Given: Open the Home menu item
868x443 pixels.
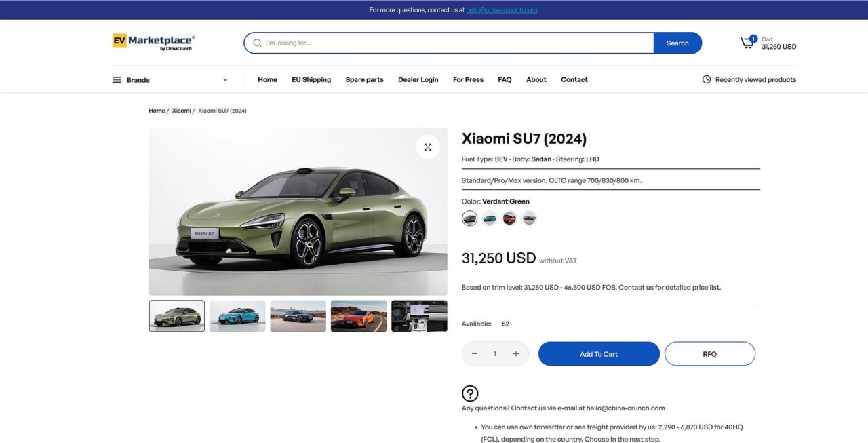Looking at the screenshot, I should coord(267,79).
